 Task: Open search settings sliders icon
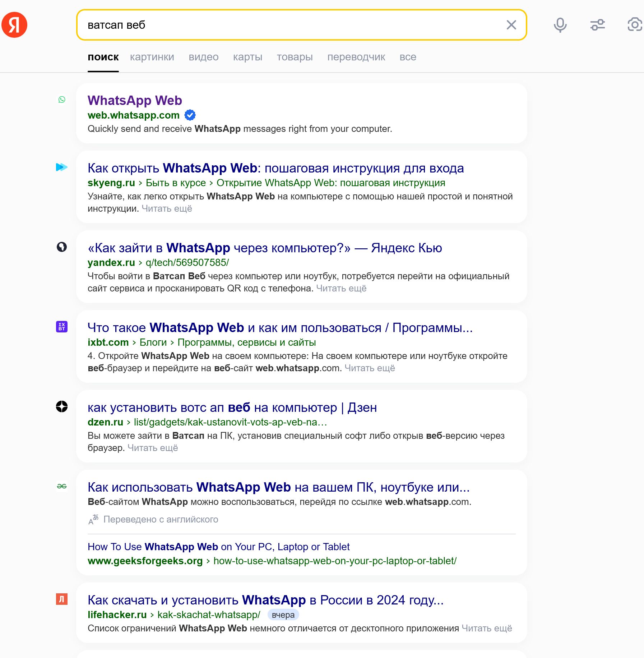click(x=598, y=25)
